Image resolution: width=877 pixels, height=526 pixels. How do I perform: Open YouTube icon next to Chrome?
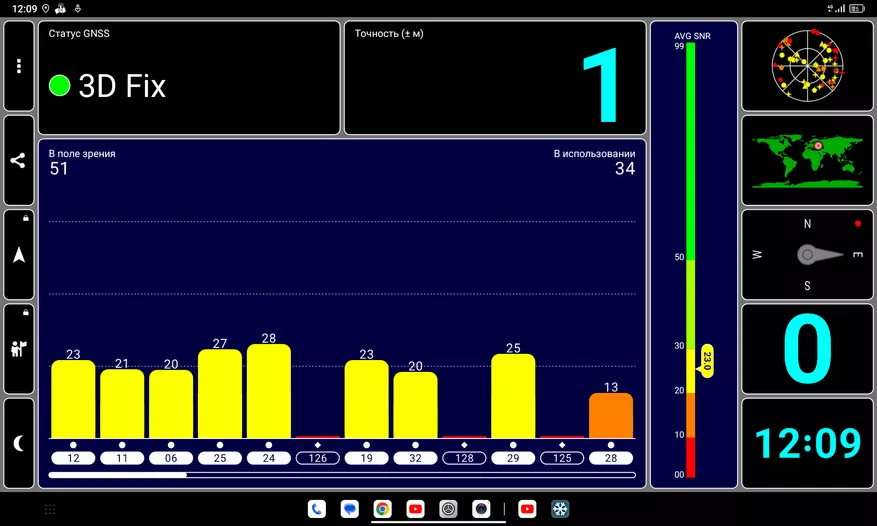(416, 509)
